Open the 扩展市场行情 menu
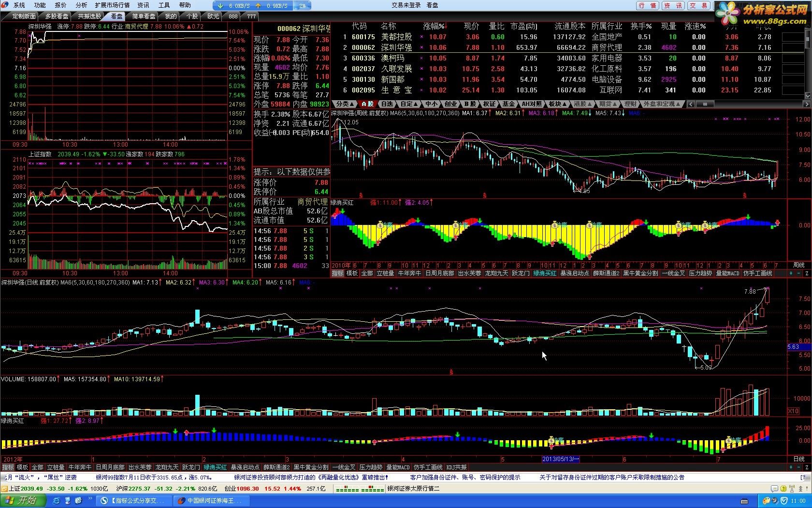 tap(112, 5)
